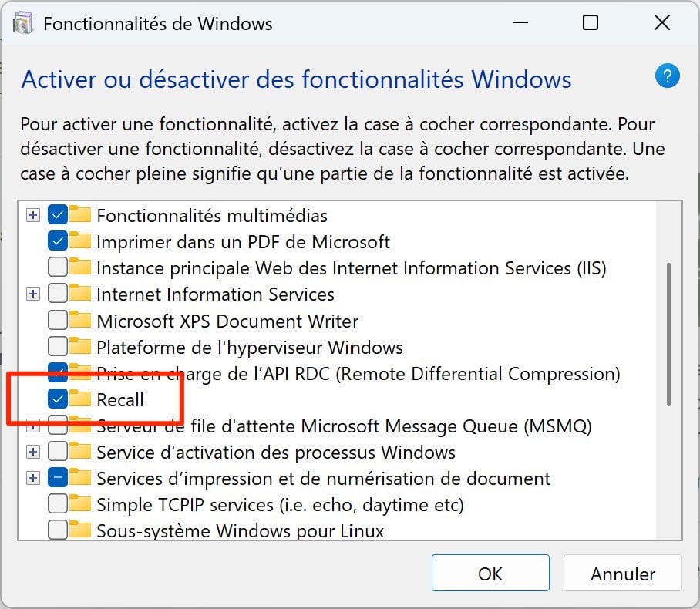This screenshot has height=609, width=700.
Task: Click the Recall folder icon
Action: [80, 399]
